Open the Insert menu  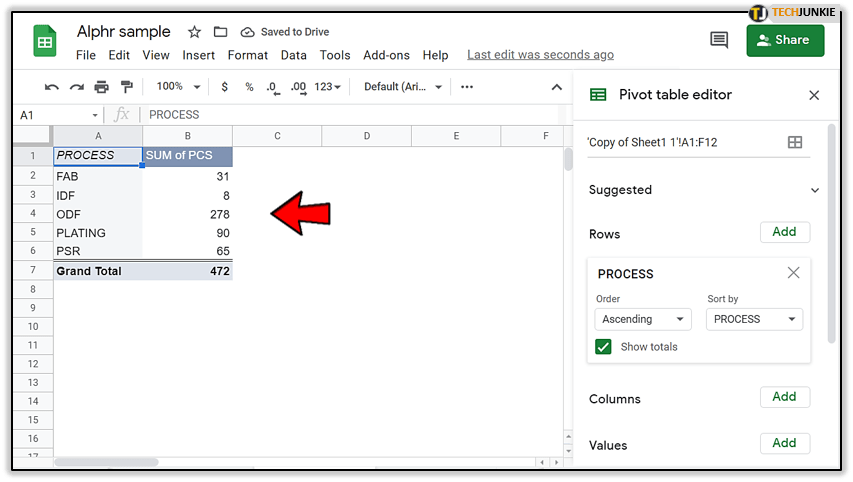199,55
